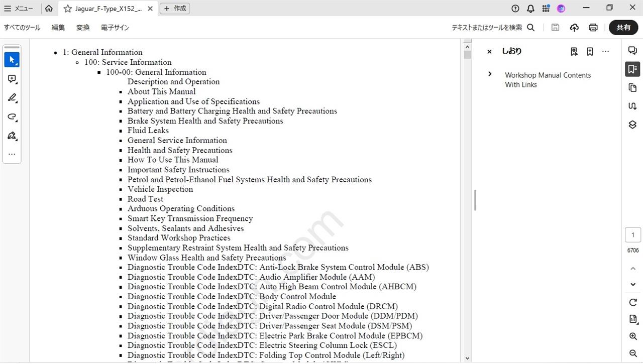This screenshot has width=643, height=364.
Task: Open the 編集 tab
Action: (58, 28)
